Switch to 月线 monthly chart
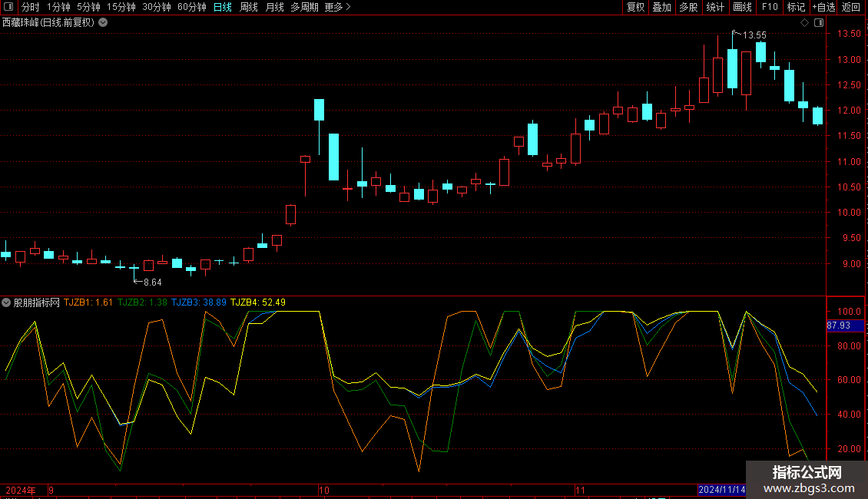 (x=274, y=7)
